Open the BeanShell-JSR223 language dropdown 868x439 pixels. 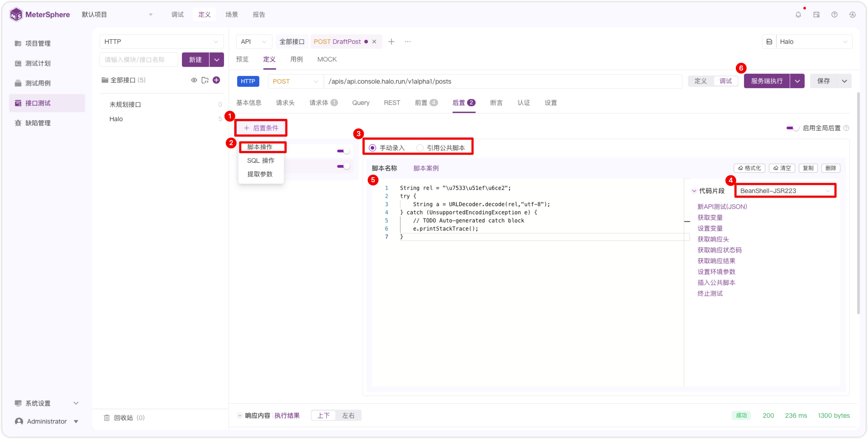point(785,191)
